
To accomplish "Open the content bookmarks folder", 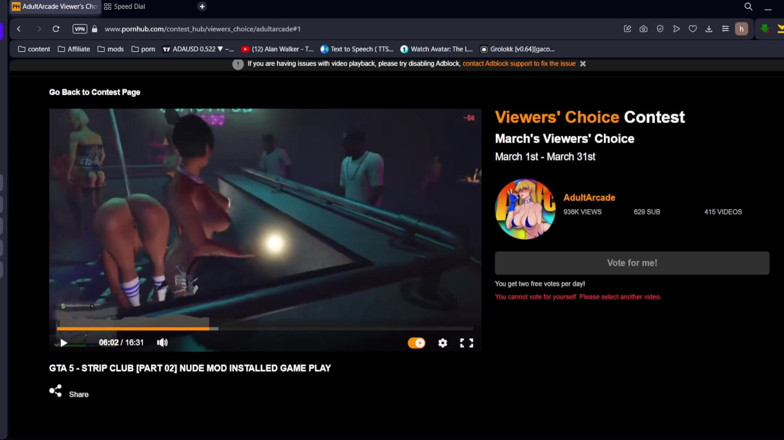I will pyautogui.click(x=34, y=49).
